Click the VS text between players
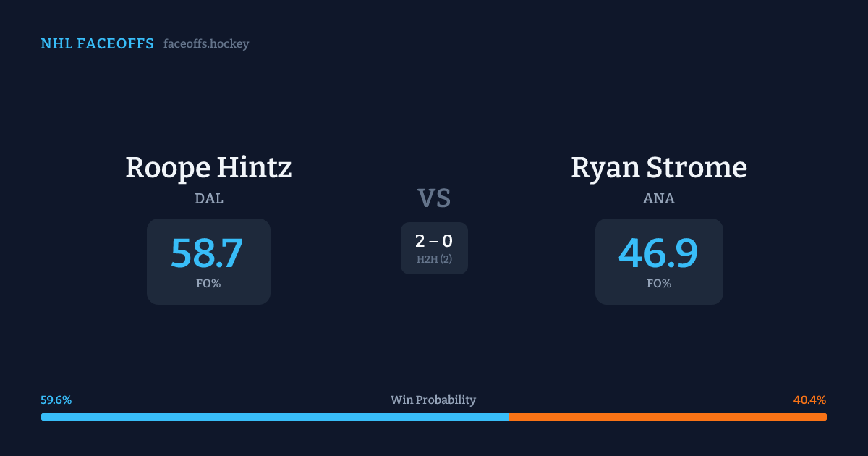The image size is (868, 456). 434,198
